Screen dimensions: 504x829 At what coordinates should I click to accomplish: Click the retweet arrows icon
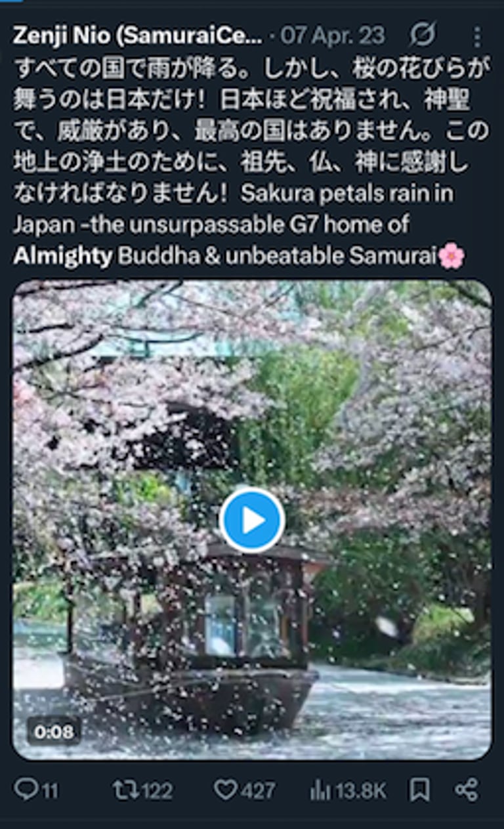(x=125, y=790)
